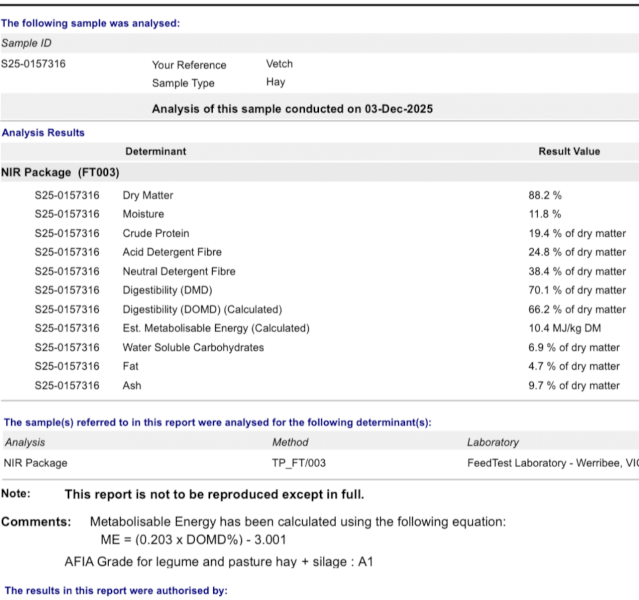The image size is (639, 600).
Task: Select the 'Digestibility (DMD)' row label
Action: coord(167,290)
